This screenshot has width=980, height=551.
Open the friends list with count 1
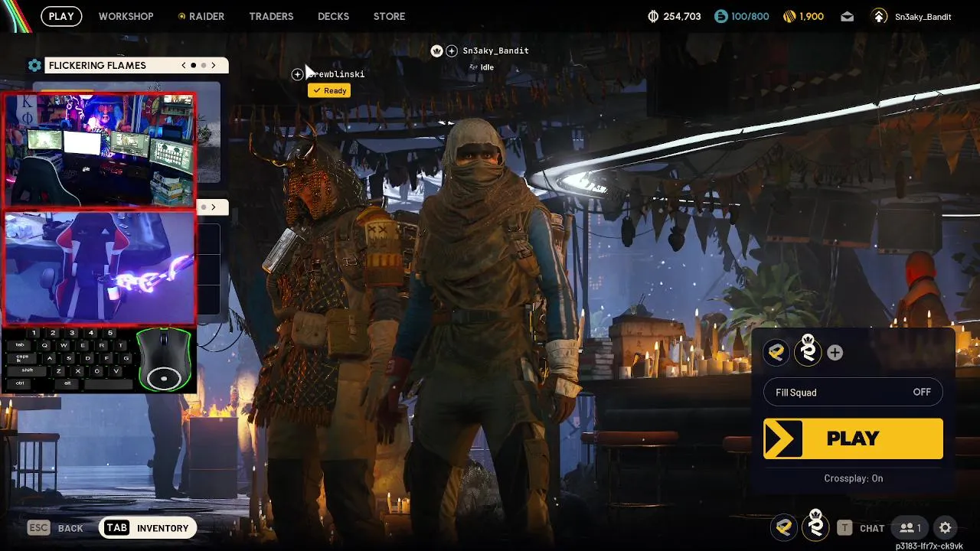[x=910, y=528]
